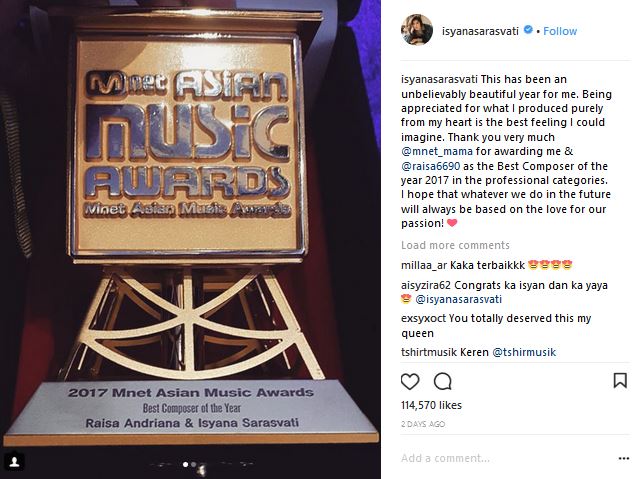Viewport: 633px width, 479px height.
Task: Save post with bookmark icon
Action: point(620,381)
